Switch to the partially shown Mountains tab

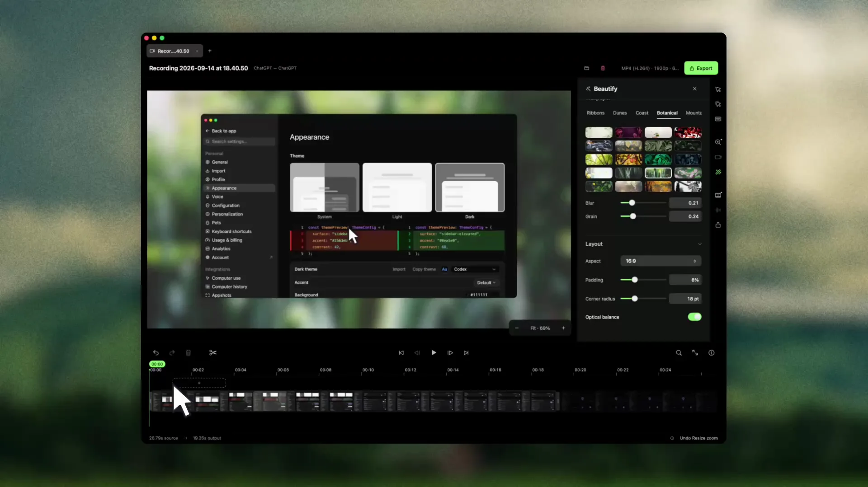click(693, 113)
